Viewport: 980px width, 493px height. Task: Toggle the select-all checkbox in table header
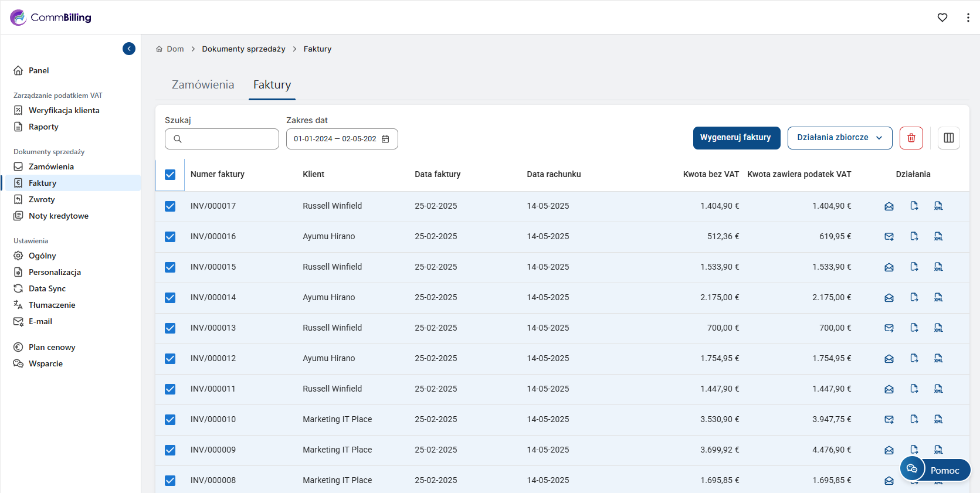tap(170, 175)
